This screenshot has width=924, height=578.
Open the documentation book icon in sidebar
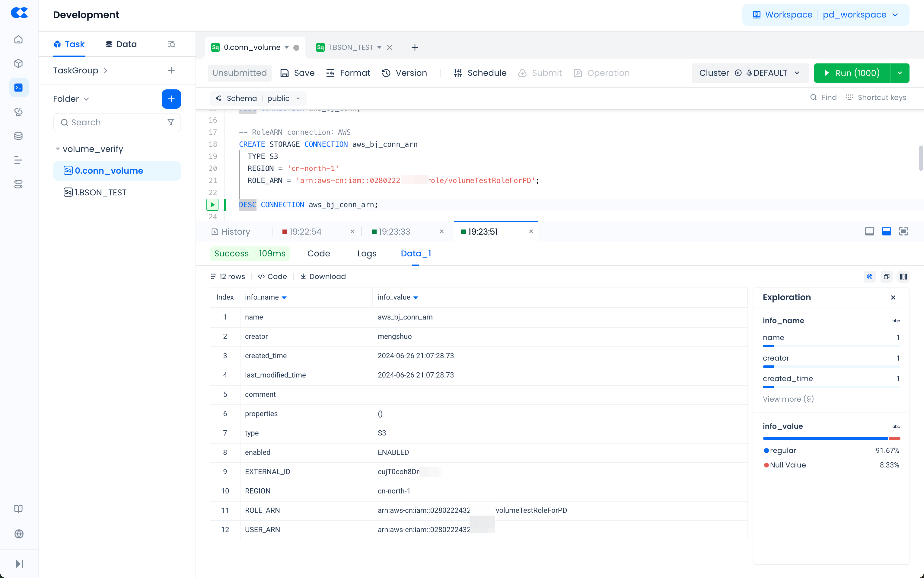(18, 509)
